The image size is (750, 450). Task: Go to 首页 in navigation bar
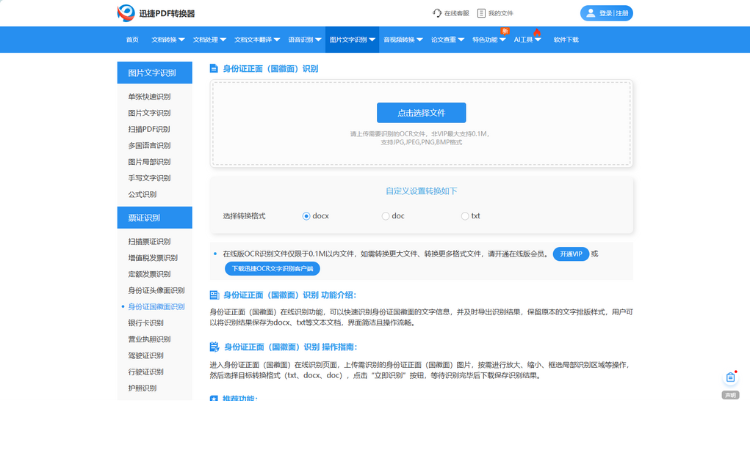(x=132, y=40)
